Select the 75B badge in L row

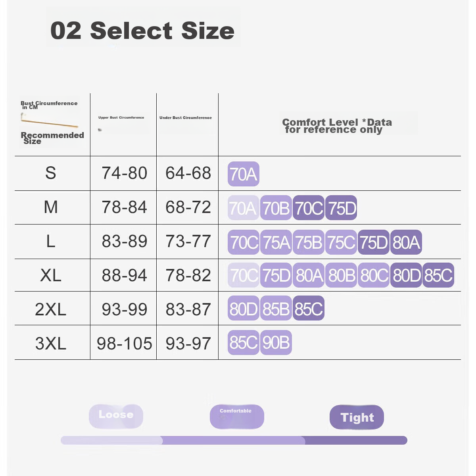[309, 242]
